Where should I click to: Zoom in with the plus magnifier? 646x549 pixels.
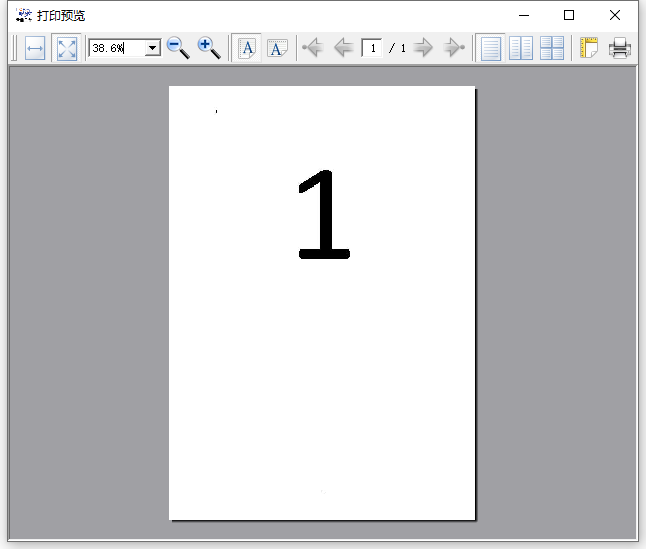coord(209,48)
